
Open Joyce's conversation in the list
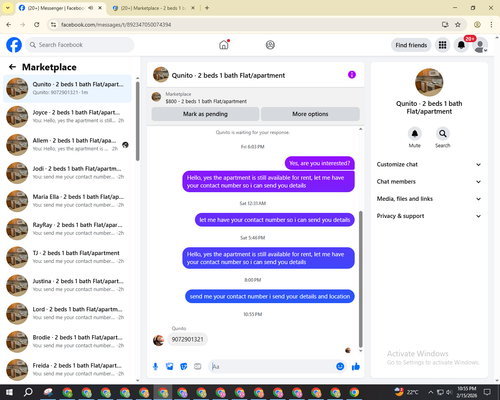68,116
